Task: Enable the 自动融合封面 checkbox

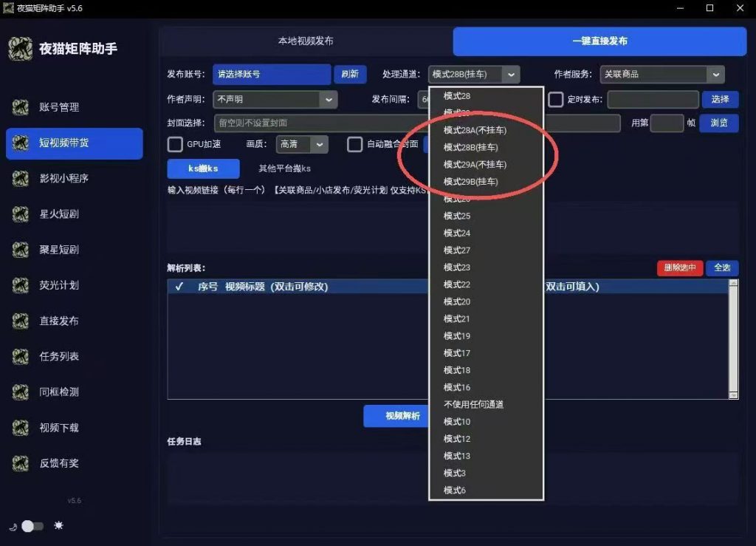Action: click(x=355, y=144)
